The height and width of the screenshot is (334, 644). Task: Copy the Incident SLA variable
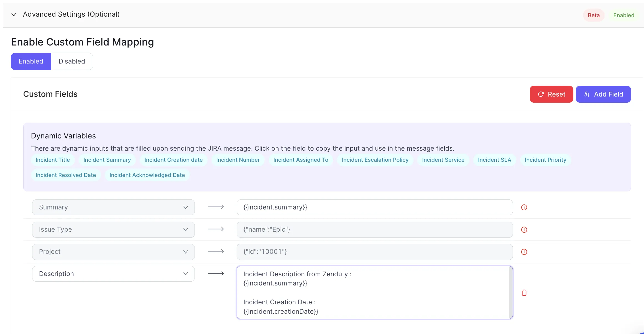(494, 160)
